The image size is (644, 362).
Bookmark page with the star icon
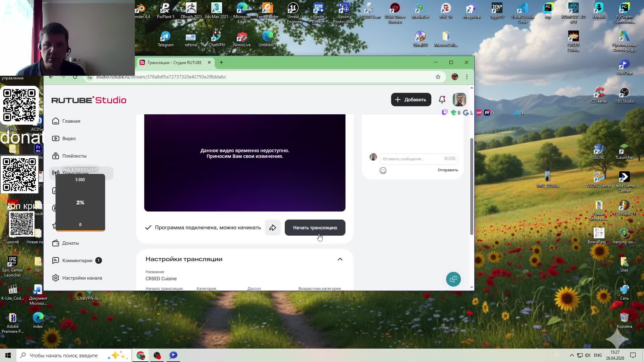[x=438, y=77]
